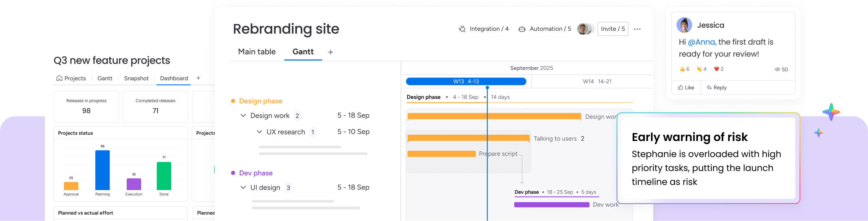Collapse the UX research subgroup
868x221 pixels.
tap(259, 132)
